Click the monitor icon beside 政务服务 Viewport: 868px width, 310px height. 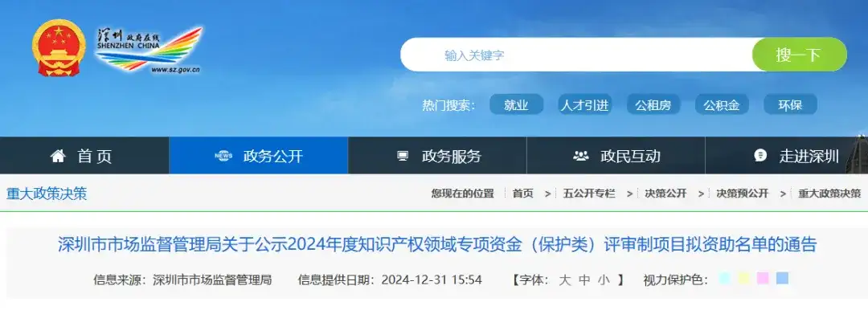pos(403,156)
